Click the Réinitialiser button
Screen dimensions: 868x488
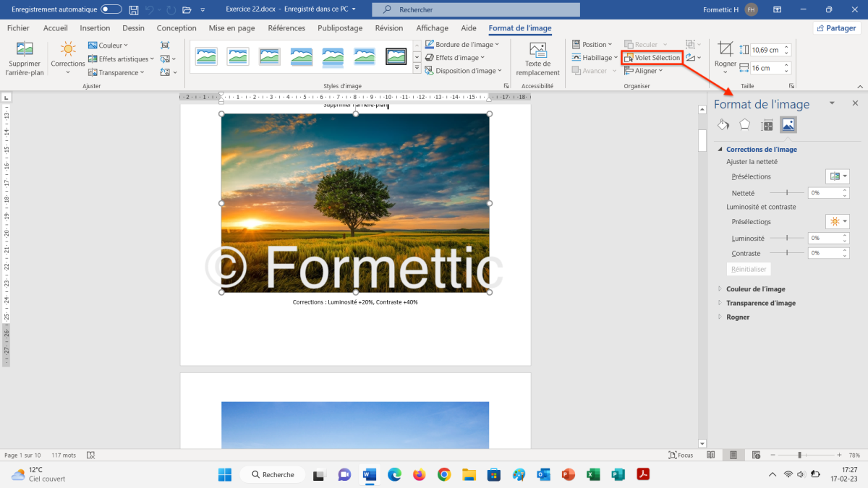748,269
